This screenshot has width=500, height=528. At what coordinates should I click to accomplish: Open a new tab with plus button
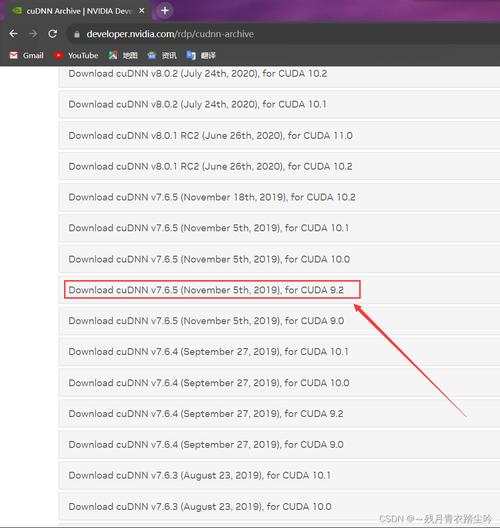click(165, 10)
